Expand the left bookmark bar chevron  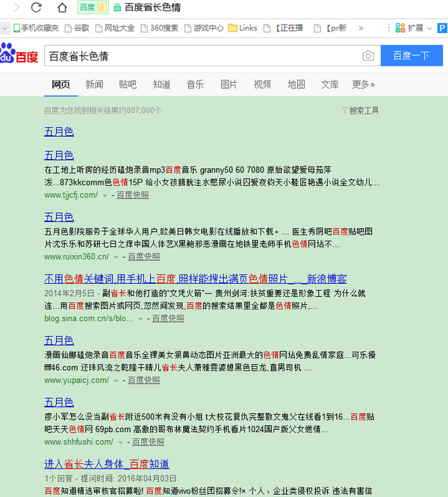pyautogui.click(x=4, y=28)
